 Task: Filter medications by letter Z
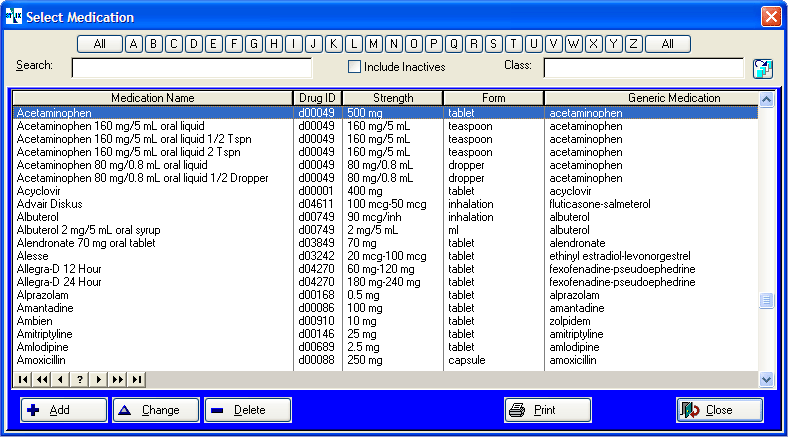(633, 44)
